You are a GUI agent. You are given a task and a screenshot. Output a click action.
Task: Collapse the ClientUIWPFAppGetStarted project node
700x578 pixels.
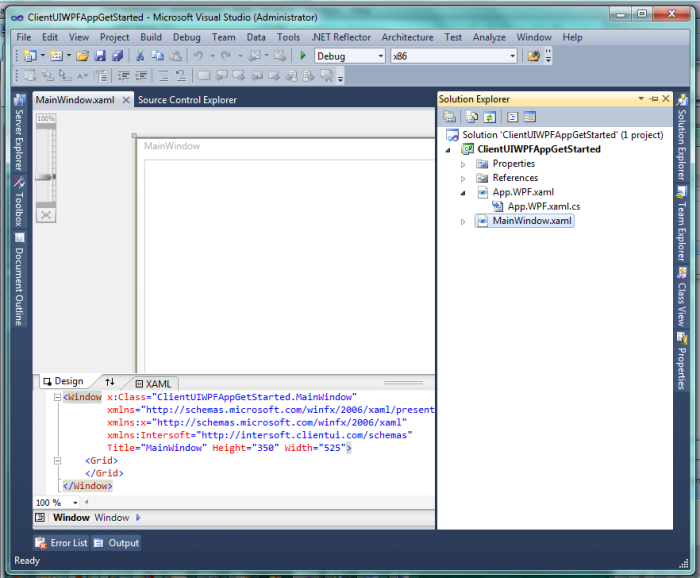[448, 150]
